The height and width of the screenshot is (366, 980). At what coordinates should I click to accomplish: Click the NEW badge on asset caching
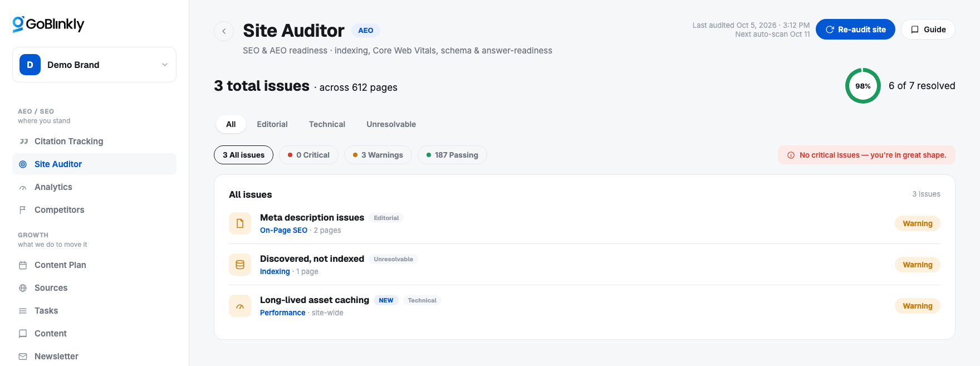[386, 300]
